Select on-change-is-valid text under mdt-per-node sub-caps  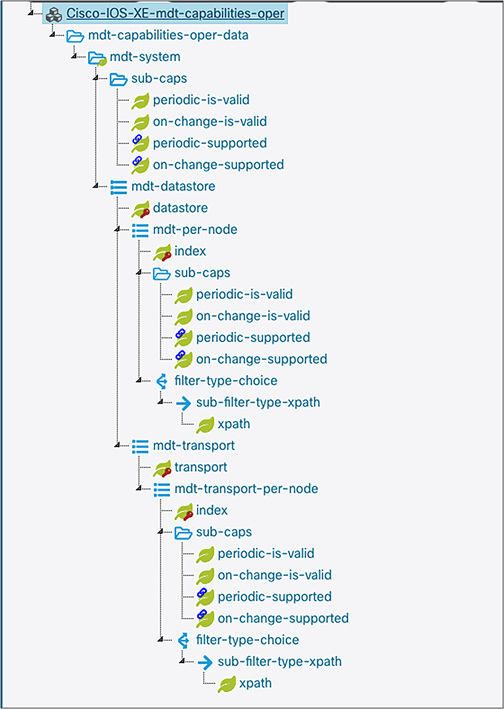[x=253, y=316]
